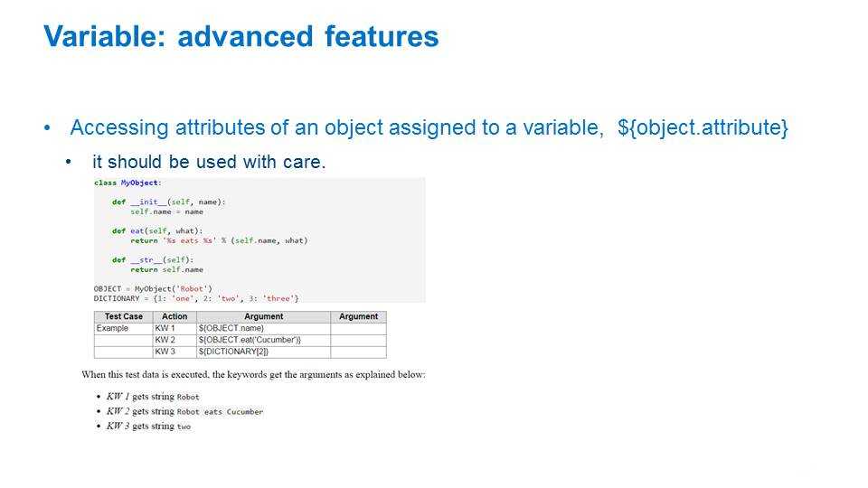Click the slide title "Variable: advanced features"
Viewport: 868px width, 488px height.
pyautogui.click(x=241, y=37)
